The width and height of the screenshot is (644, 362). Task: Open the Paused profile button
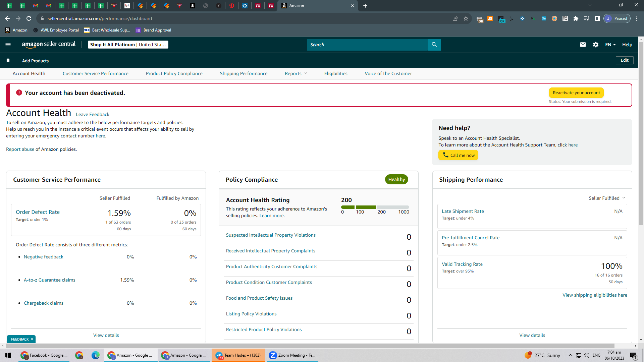[x=617, y=18]
